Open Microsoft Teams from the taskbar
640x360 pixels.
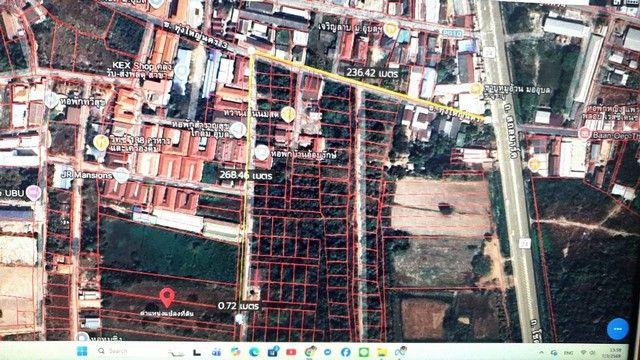tap(216, 352)
